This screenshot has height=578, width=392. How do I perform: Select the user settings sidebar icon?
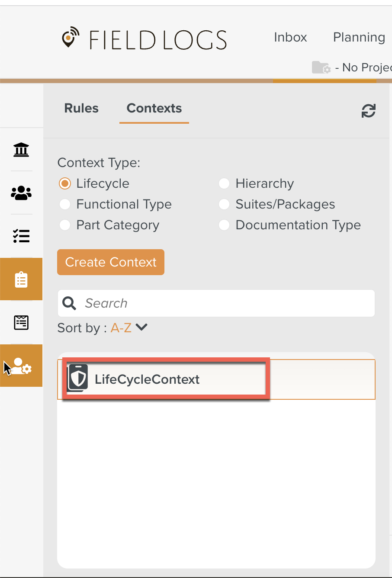21,366
